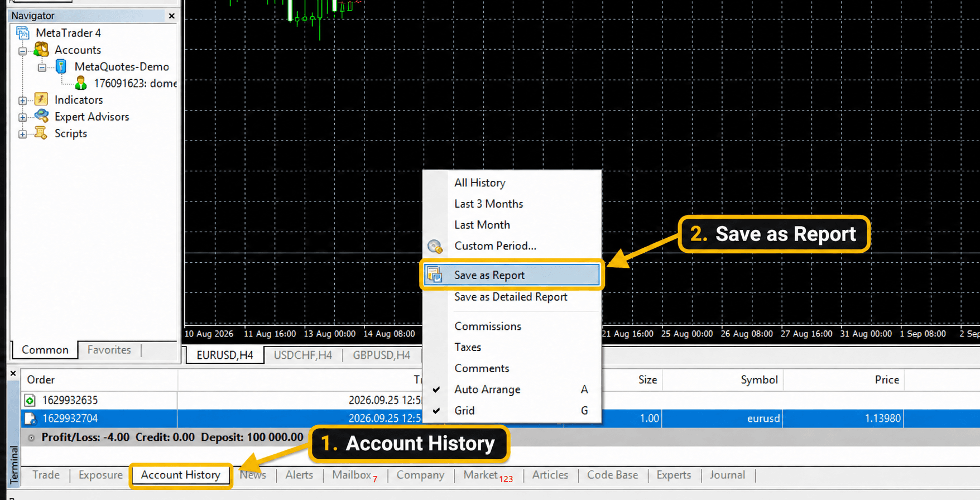This screenshot has height=500, width=980.
Task: Click the Expert Advisors icon
Action: point(41,116)
